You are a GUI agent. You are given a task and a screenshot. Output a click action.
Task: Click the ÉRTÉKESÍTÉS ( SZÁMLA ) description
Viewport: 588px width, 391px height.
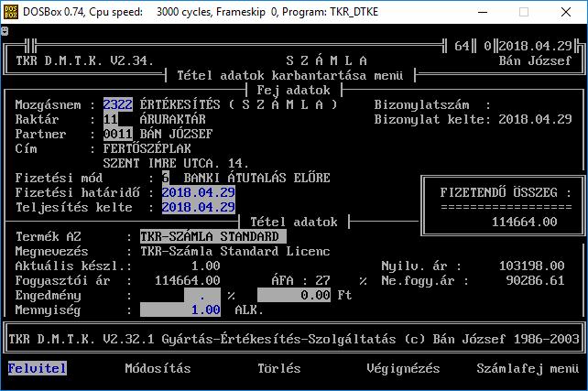239,104
